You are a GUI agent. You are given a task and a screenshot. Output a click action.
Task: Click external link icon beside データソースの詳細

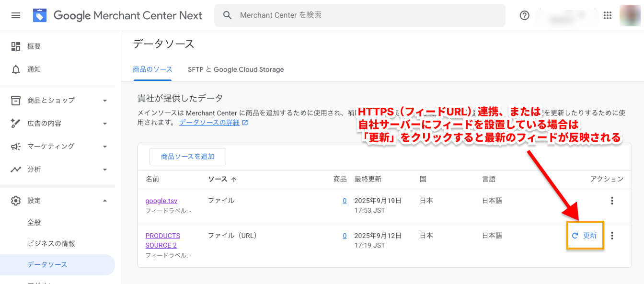pos(245,123)
